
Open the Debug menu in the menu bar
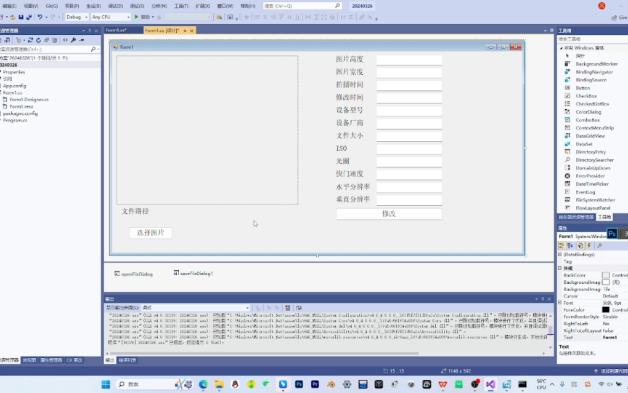(x=116, y=6)
